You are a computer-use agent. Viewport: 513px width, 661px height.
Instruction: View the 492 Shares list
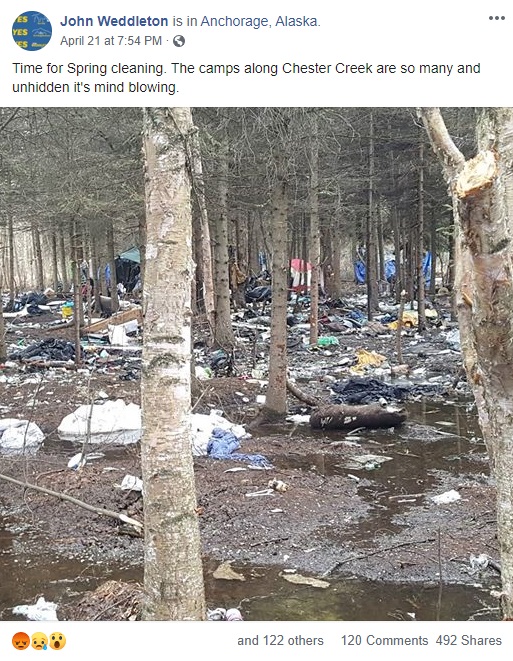(x=469, y=641)
